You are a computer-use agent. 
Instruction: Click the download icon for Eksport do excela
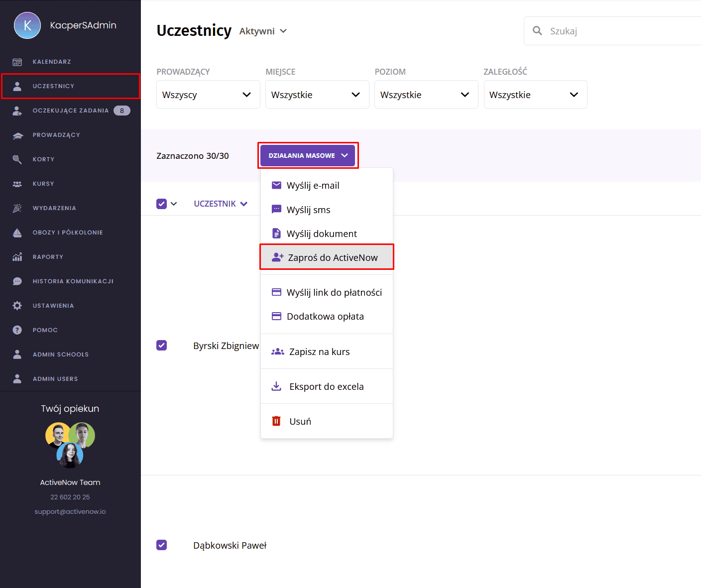[x=276, y=386]
